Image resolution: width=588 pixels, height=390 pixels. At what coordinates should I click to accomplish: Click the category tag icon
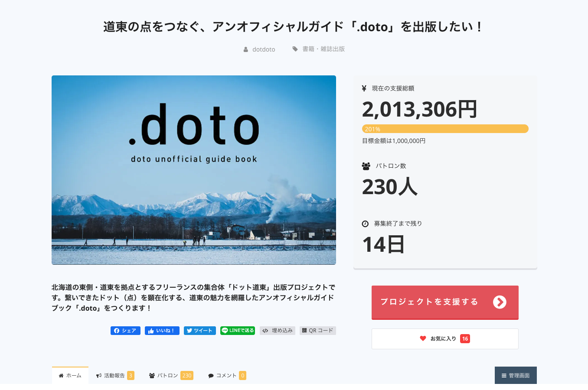tap(295, 49)
